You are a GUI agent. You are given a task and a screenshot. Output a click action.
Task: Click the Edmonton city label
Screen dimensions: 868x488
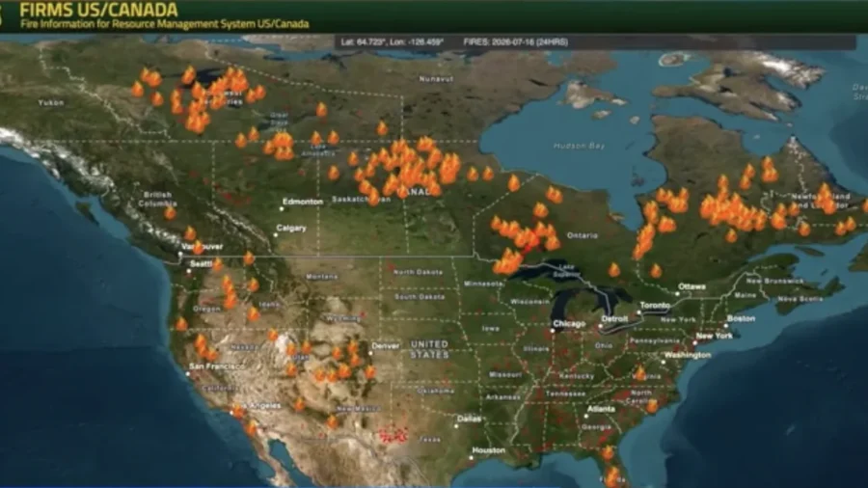point(302,202)
